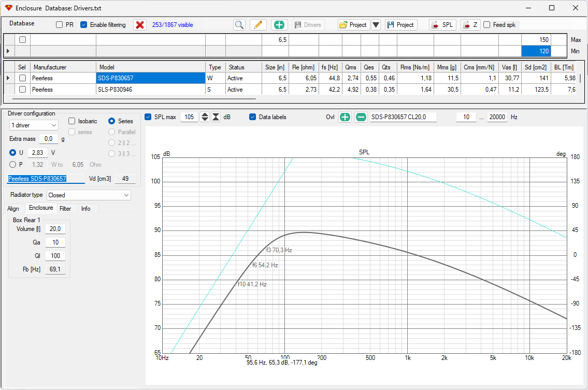This screenshot has width=588, height=390.
Task: Sort by the Manufacturer column header
Action: 63,67
